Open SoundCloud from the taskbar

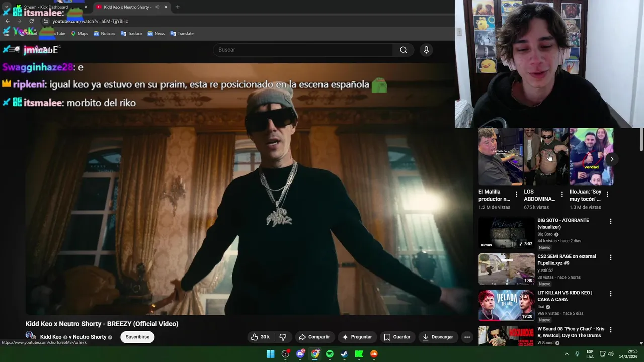click(x=374, y=354)
